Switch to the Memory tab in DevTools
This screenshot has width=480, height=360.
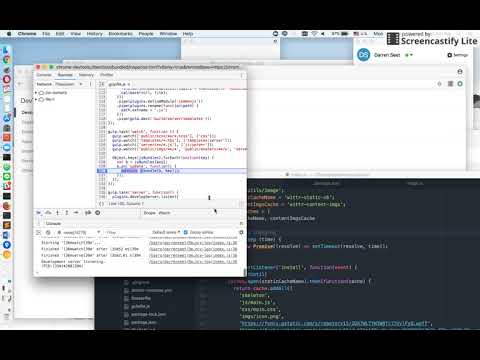coord(86,75)
